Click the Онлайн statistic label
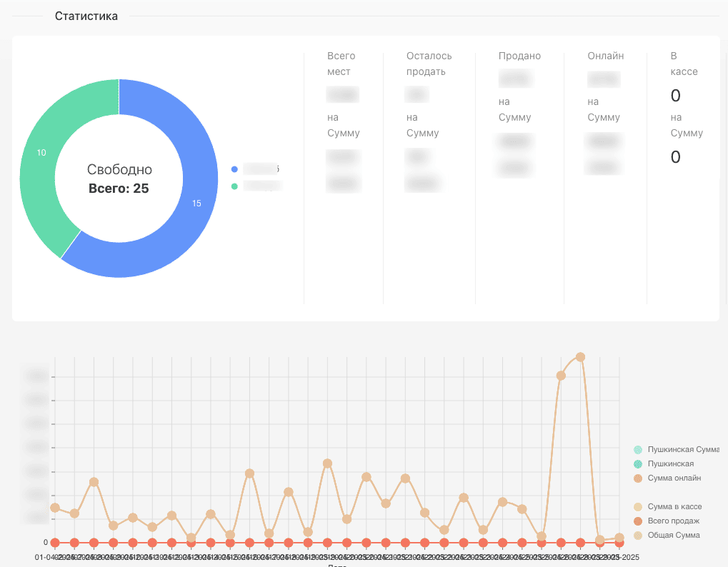 [605, 56]
